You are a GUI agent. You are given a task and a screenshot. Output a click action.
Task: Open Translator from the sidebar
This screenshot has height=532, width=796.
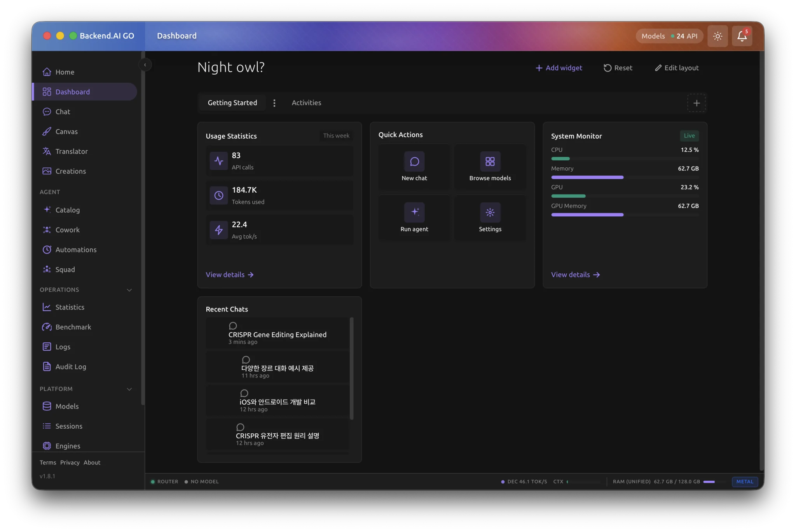[85, 151]
